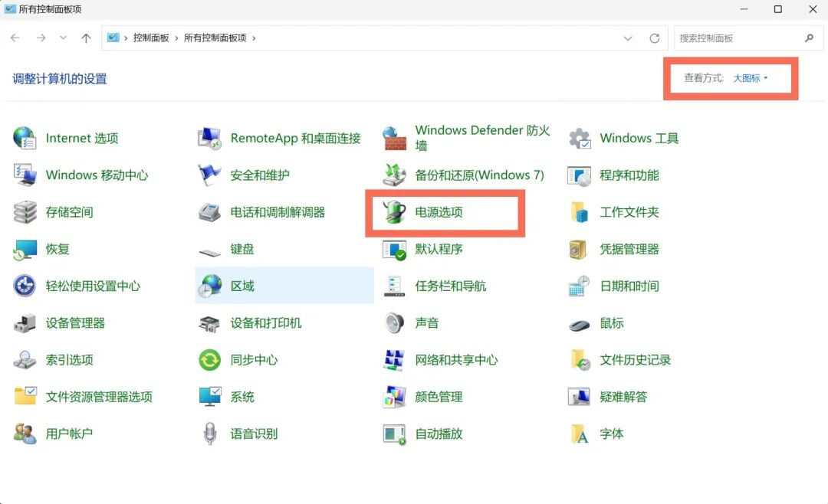Select 所有控制面板项 breadcrumb
This screenshot has height=504, width=828.
(215, 38)
